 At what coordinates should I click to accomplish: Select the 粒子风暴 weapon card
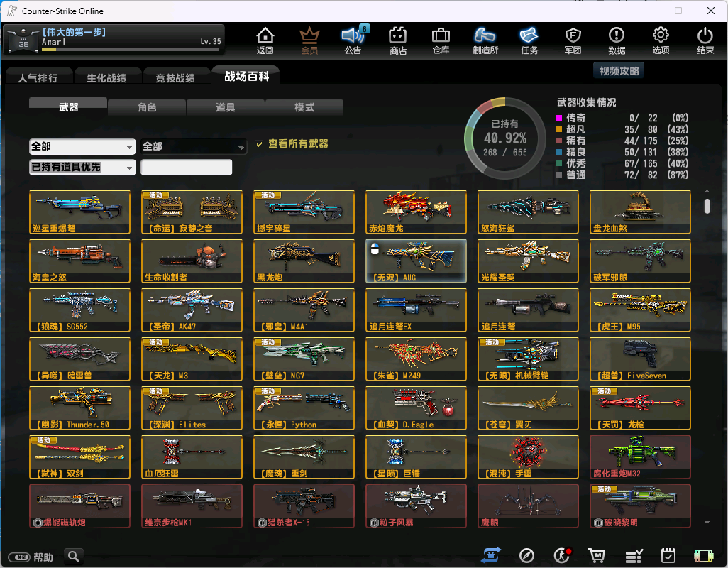click(x=416, y=506)
